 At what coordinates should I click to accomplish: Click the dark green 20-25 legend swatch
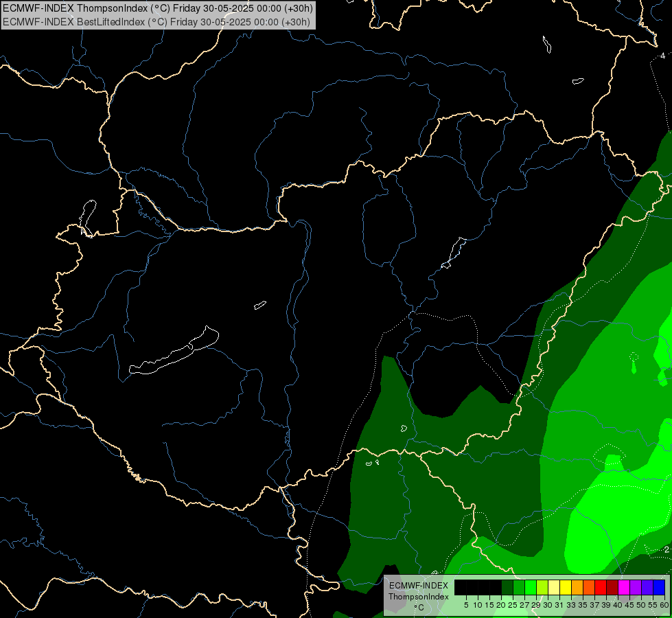click(507, 587)
